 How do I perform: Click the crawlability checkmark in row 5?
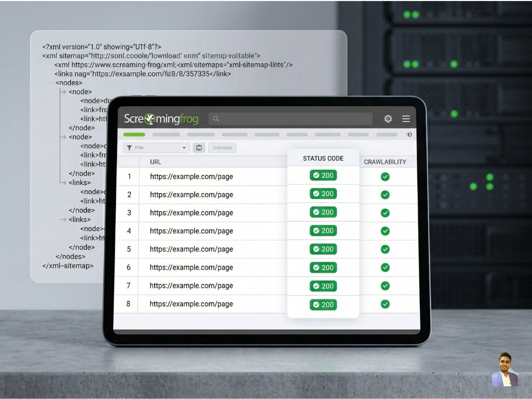[385, 249]
